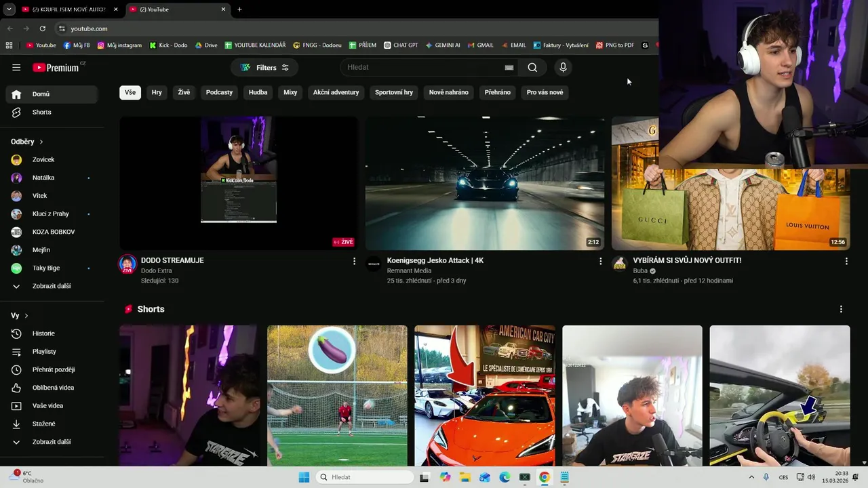868x488 pixels.
Task: Open KOZA BOBKOV subscription channel
Action: (52, 232)
